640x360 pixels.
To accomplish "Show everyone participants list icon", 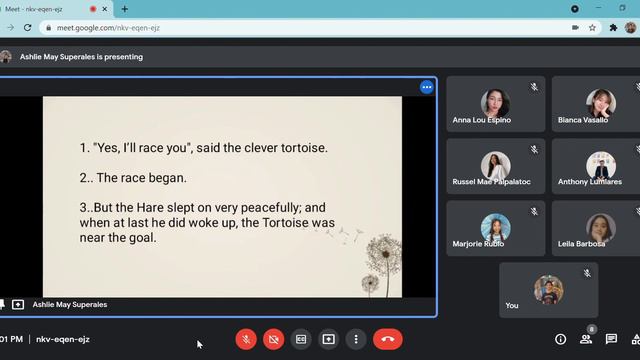I will [586, 339].
